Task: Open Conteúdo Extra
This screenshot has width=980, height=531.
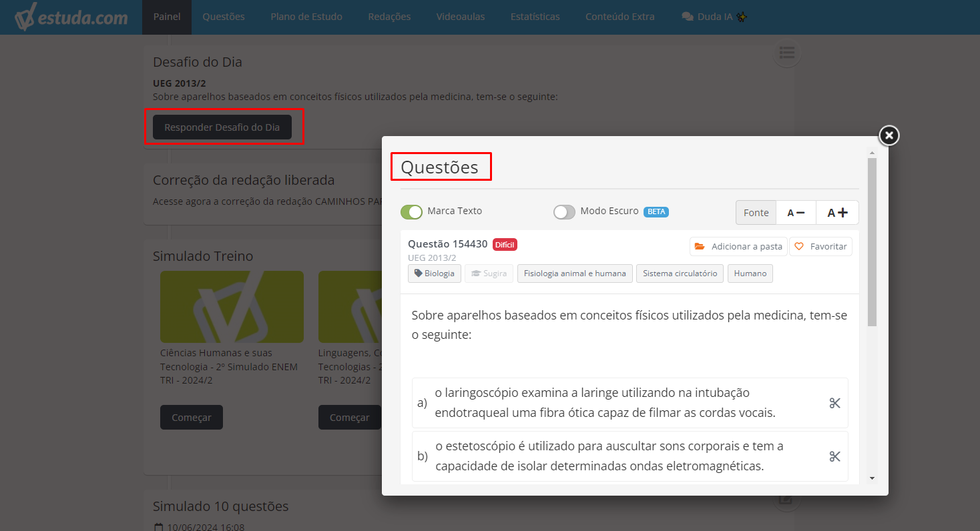Action: coord(620,17)
